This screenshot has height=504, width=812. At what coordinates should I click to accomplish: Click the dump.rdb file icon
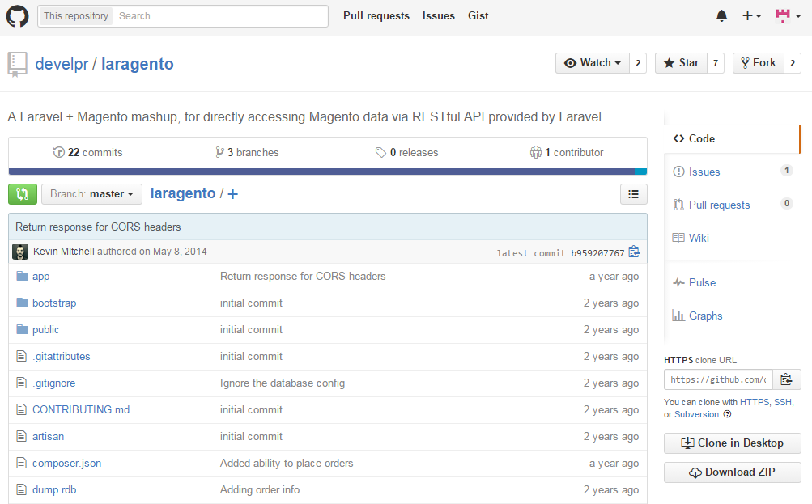pos(21,489)
